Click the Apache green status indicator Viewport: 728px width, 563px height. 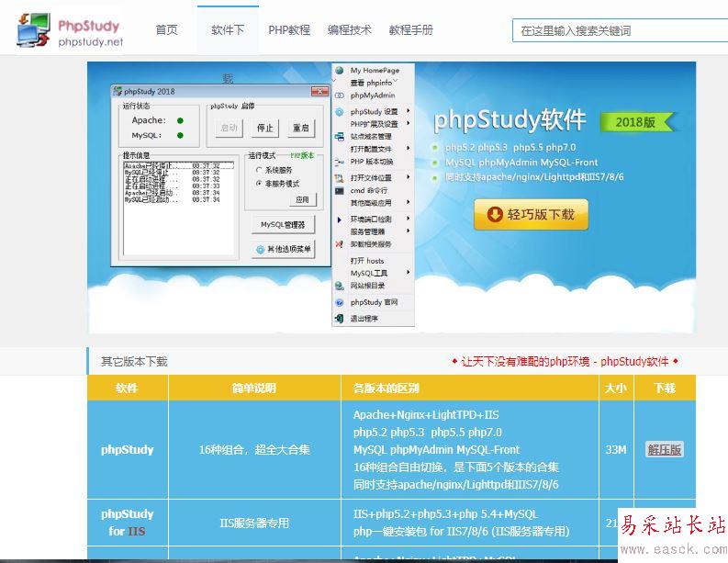coord(180,120)
